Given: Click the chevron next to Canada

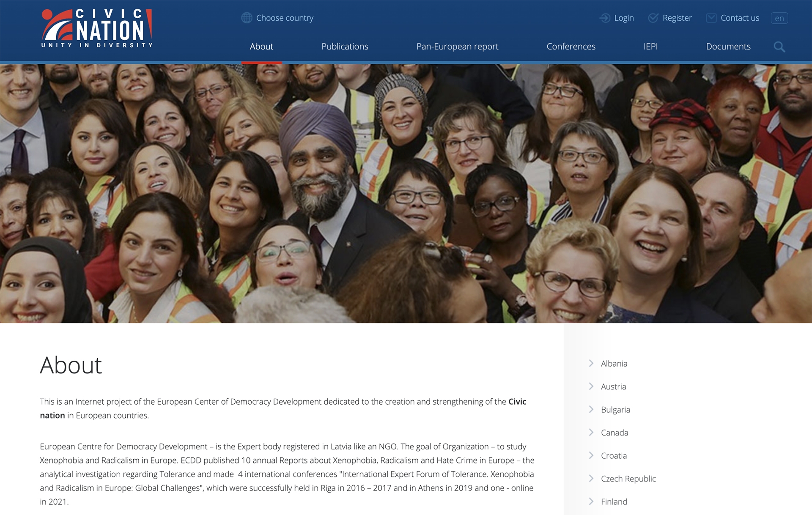Looking at the screenshot, I should [591, 432].
